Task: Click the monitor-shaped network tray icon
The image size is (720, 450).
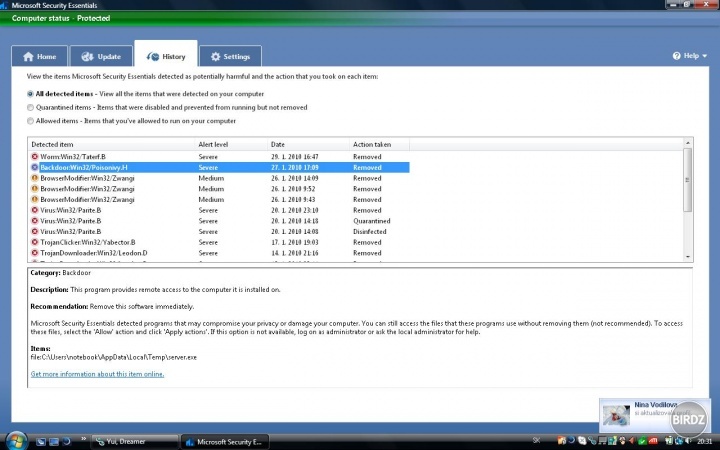Action: [602, 441]
